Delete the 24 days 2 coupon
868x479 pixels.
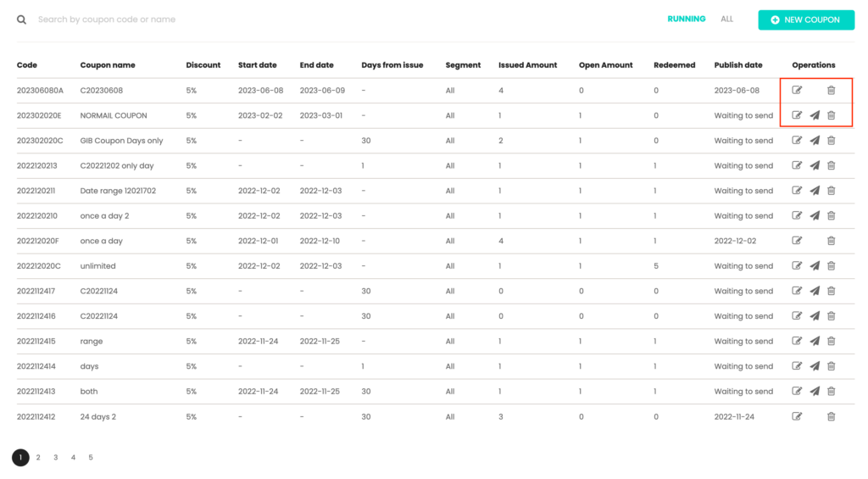831,416
